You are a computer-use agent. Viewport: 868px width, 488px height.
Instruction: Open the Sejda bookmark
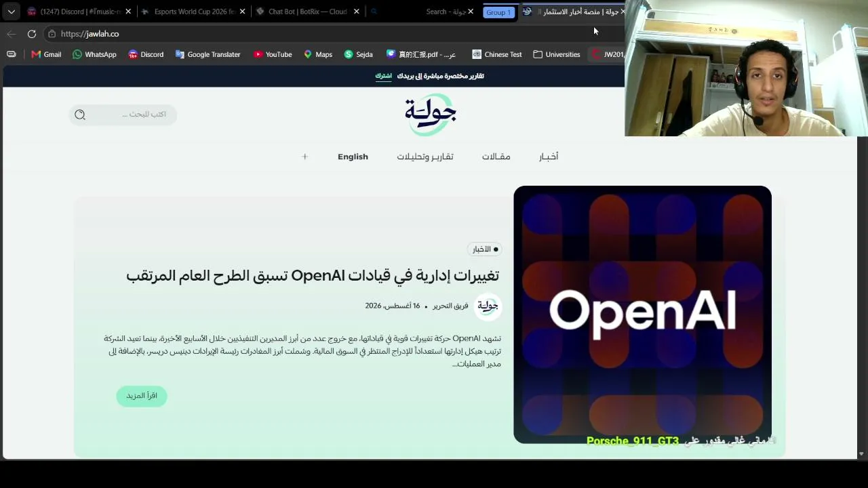click(x=358, y=54)
